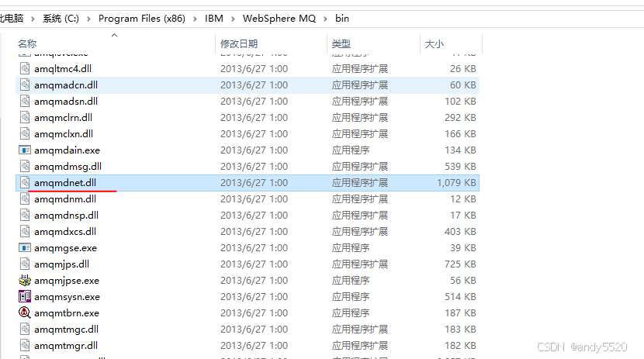
Task: Expand the chevron after 系统 (C:) in path
Action: [88, 19]
